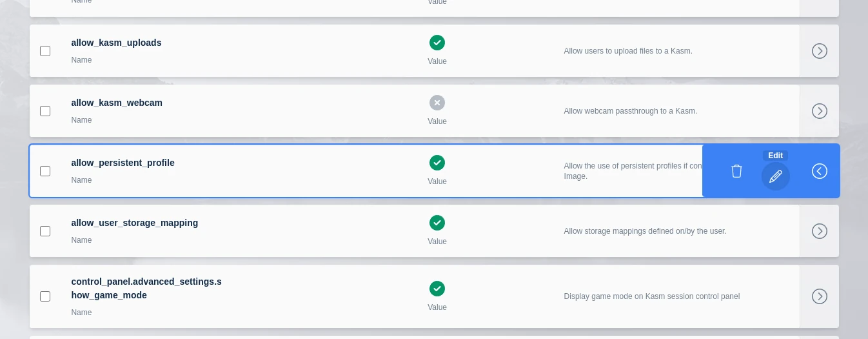Viewport: 868px width, 339px height.
Task: Click the allow_user_storage_mapping setting name
Action: tap(134, 223)
